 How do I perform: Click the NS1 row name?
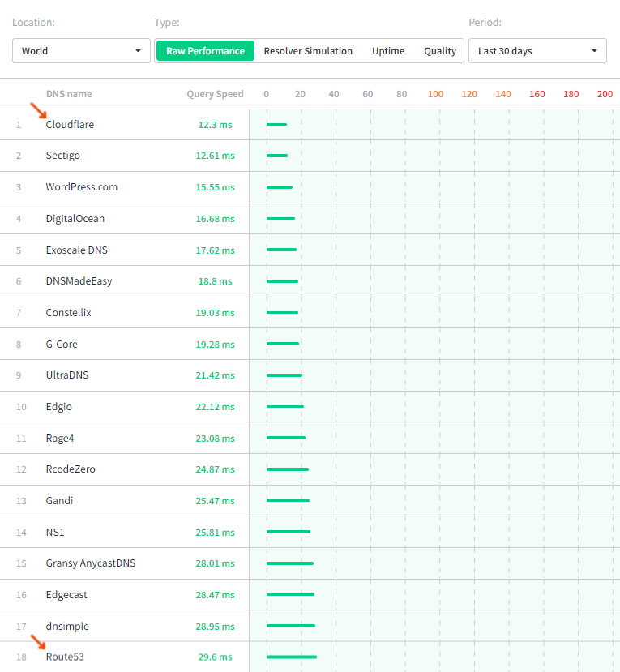[x=55, y=533]
